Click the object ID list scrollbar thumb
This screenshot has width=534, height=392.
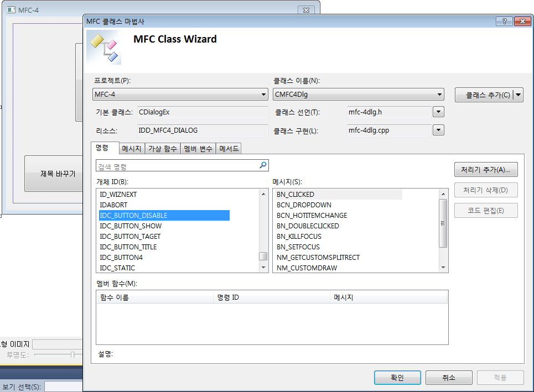(263, 256)
